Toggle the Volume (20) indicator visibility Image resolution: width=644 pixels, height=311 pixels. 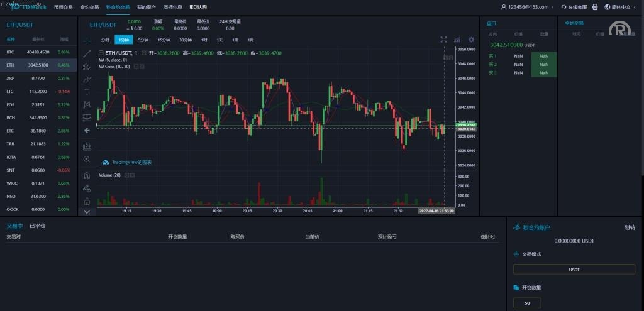click(126, 175)
